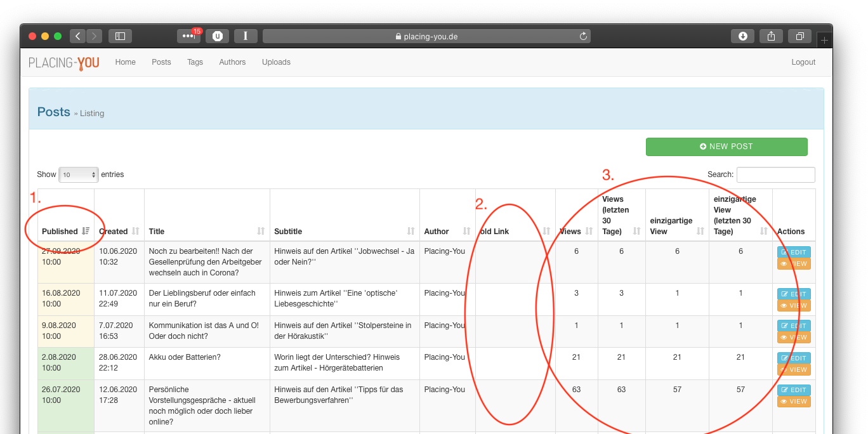Screen dimensions: 868x434
Task: Open a new tab with plus button
Action: click(x=824, y=40)
